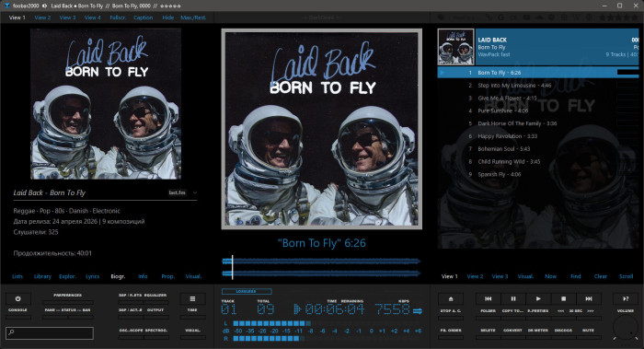Click the magnifier icon in the search box

click(x=11, y=332)
